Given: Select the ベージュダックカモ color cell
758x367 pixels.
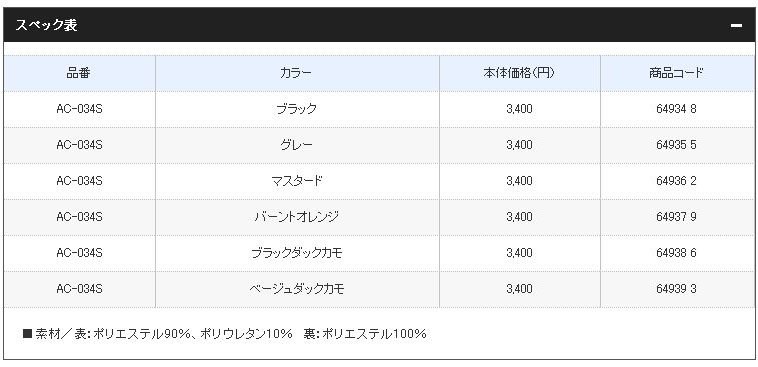Looking at the screenshot, I should 297,289.
